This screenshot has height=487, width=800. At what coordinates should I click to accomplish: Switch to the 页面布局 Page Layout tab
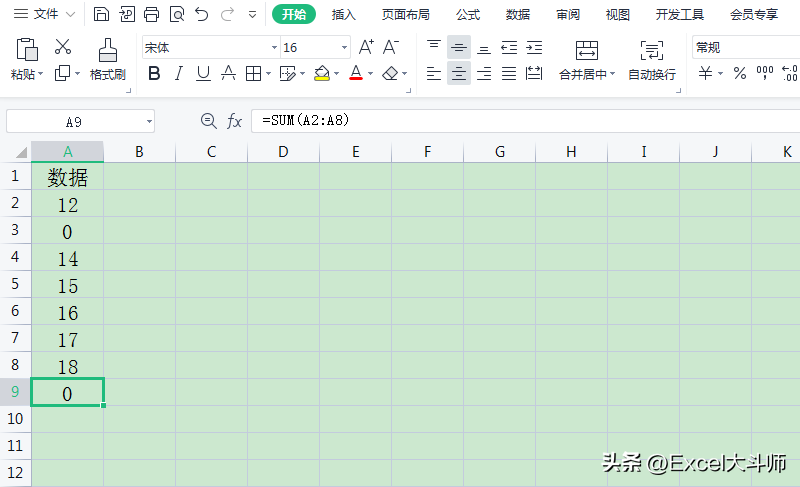[x=406, y=14]
